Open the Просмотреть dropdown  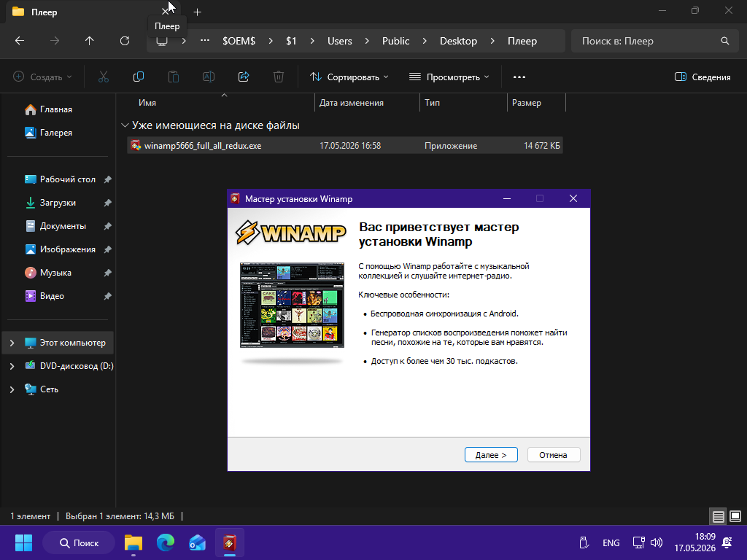pyautogui.click(x=449, y=77)
